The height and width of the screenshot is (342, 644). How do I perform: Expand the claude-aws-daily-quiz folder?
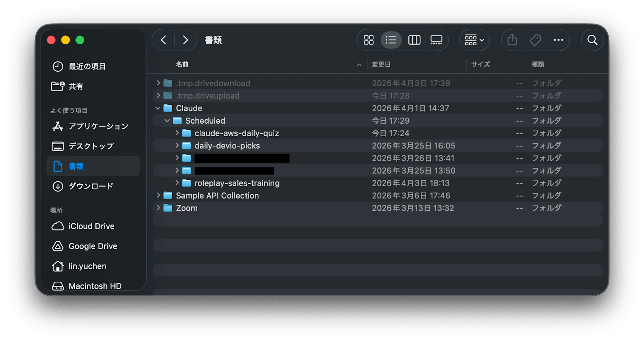pos(177,133)
